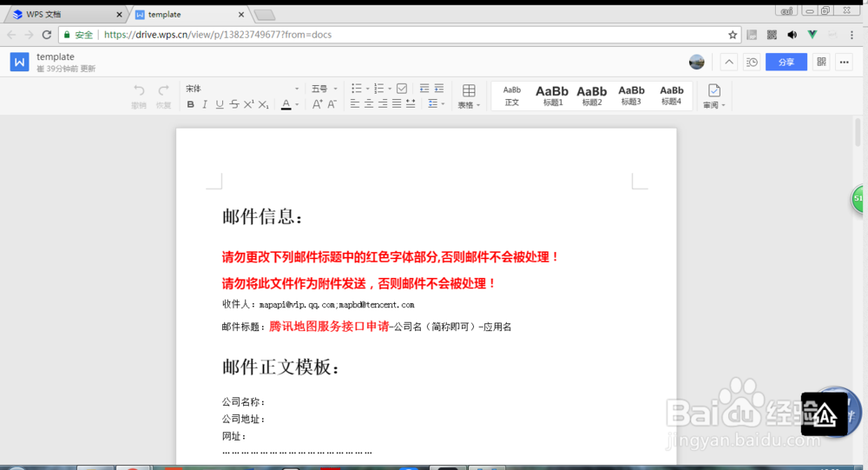Open the QR code icon beside 分享

(821, 62)
